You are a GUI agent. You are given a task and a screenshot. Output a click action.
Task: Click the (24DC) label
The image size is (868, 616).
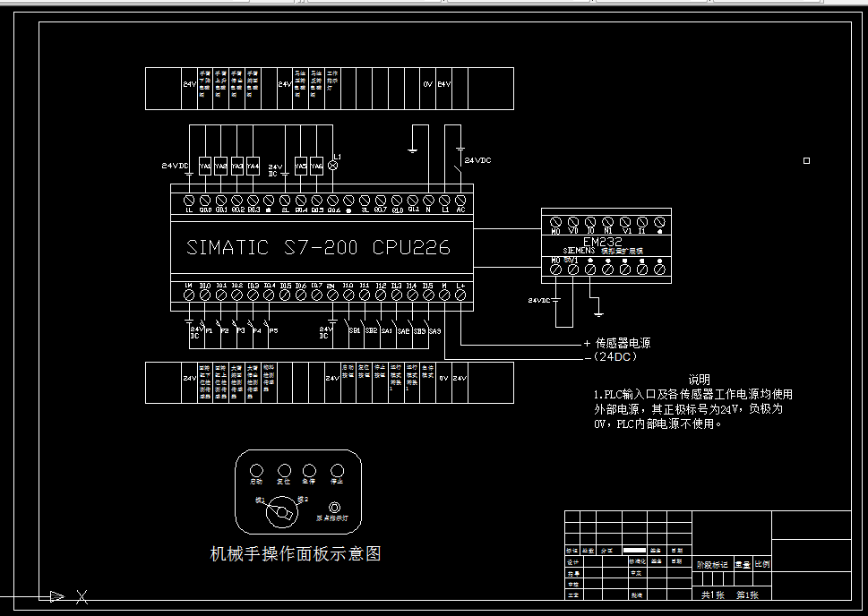pyautogui.click(x=614, y=357)
